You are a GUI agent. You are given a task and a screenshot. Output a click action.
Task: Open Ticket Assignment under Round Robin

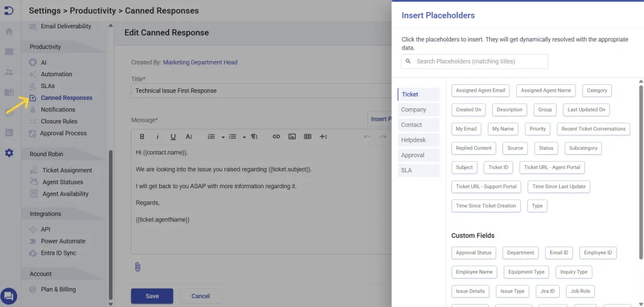(67, 170)
